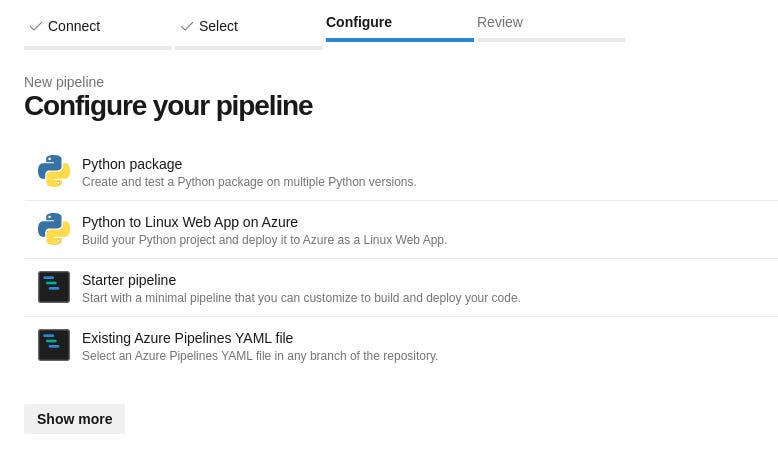Click the blue progress bar under Configure
This screenshot has width=778, height=473.
[x=400, y=40]
